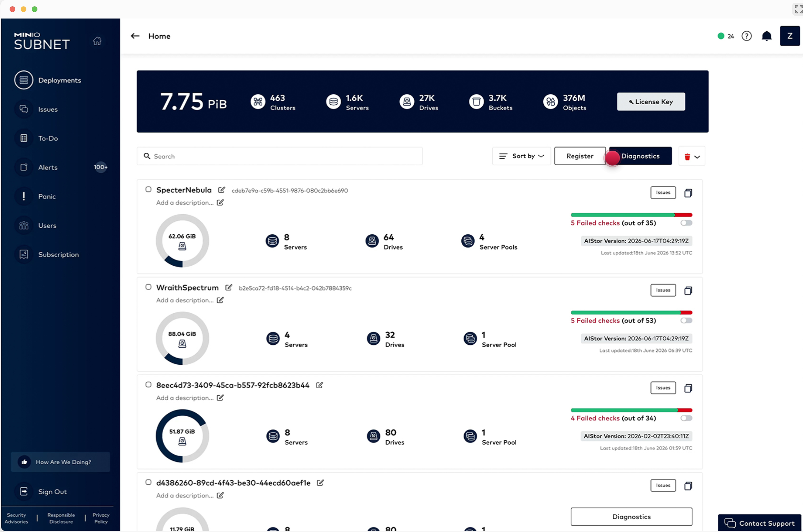Image resolution: width=803 pixels, height=532 pixels.
Task: Click WraithSpectrum failed checks progress bar
Action: pos(631,312)
